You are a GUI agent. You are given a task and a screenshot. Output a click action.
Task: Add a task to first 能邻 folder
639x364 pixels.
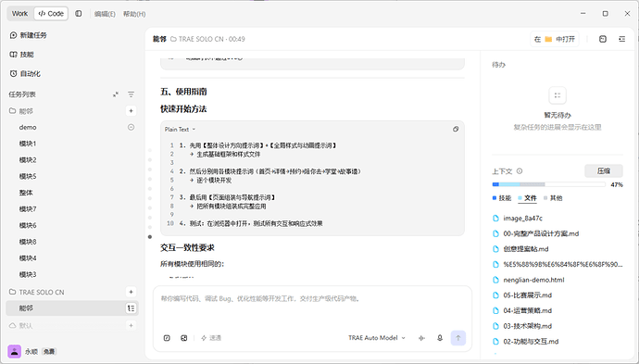131,111
